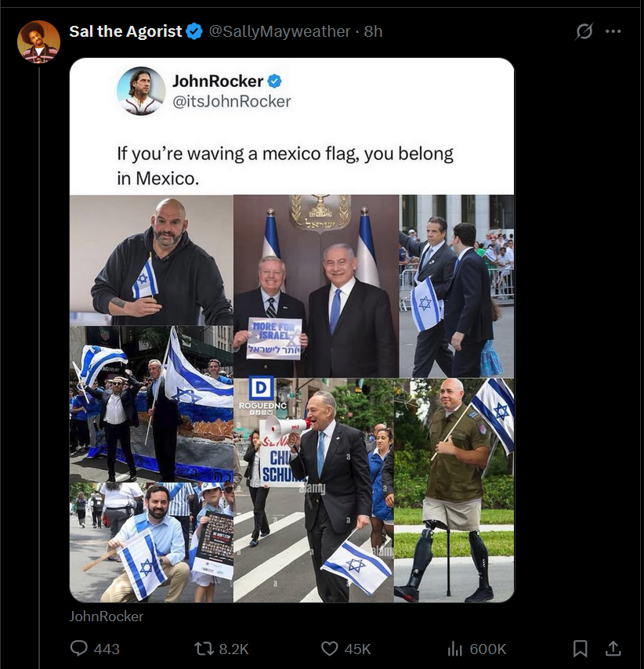Open the share menu with the upload arrow
This screenshot has width=644, height=669.
click(x=614, y=649)
